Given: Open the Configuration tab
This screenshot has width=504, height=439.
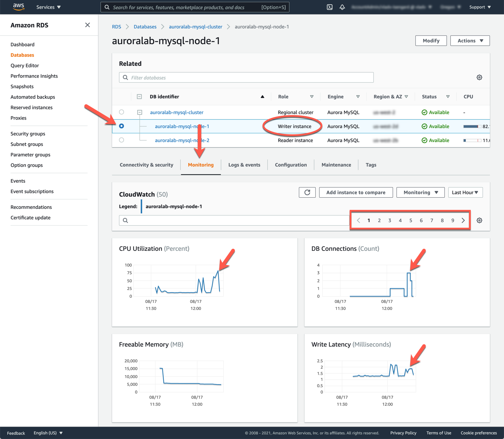Looking at the screenshot, I should click(x=290, y=165).
